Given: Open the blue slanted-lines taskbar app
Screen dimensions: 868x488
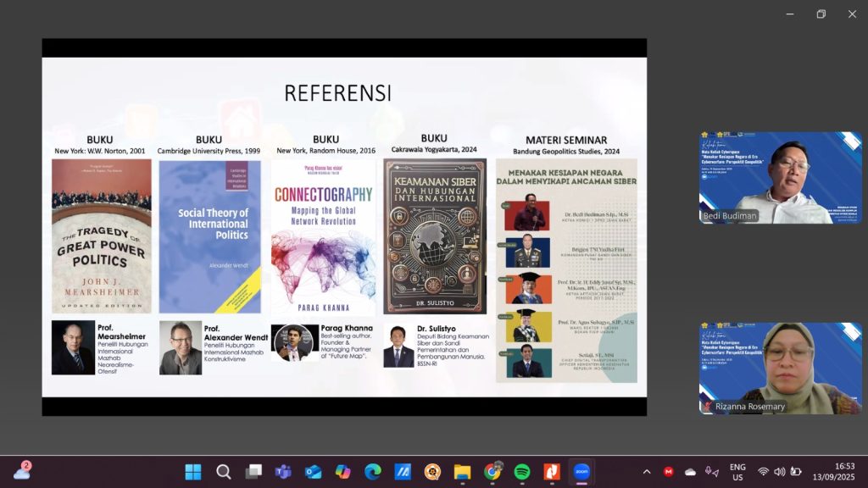Looking at the screenshot, I should pyautogui.click(x=403, y=472).
